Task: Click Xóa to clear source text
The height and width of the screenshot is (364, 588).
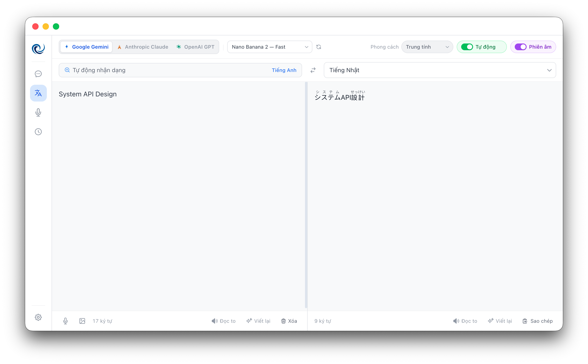Action: pos(289,321)
